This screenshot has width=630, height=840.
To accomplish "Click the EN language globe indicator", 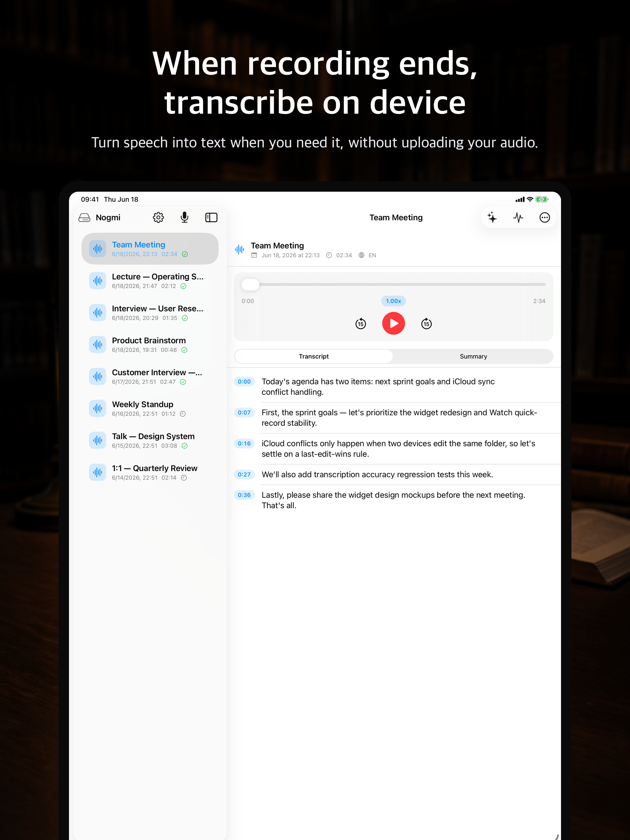I will pyautogui.click(x=367, y=255).
